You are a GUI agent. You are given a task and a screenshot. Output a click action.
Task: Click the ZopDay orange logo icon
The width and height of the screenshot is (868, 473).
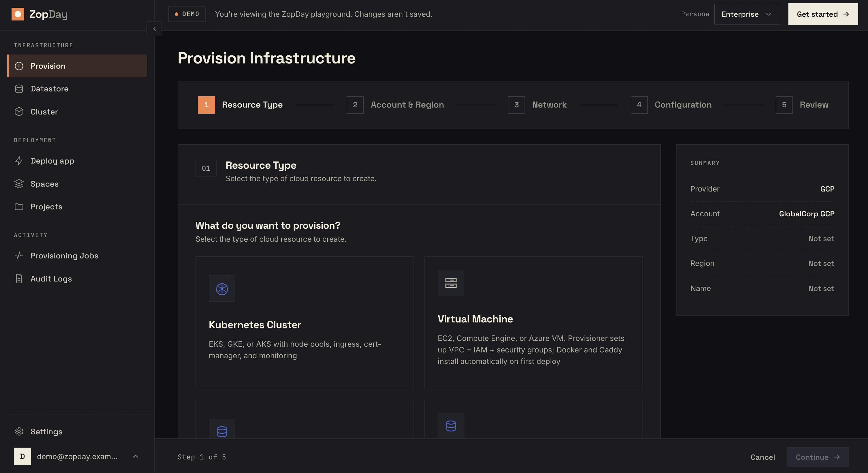[18, 14]
